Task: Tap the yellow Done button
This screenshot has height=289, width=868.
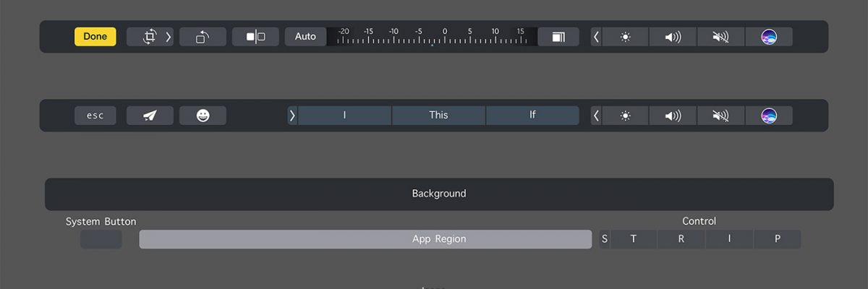Action: pyautogui.click(x=95, y=37)
